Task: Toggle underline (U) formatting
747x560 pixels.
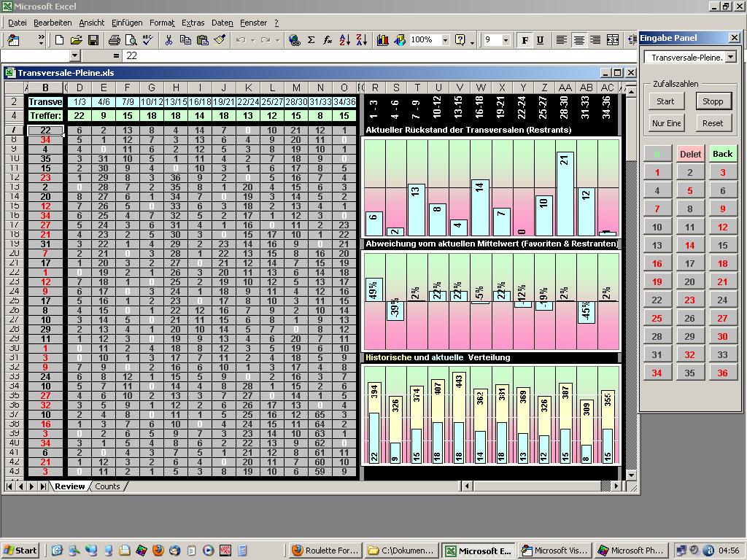Action: click(x=541, y=40)
